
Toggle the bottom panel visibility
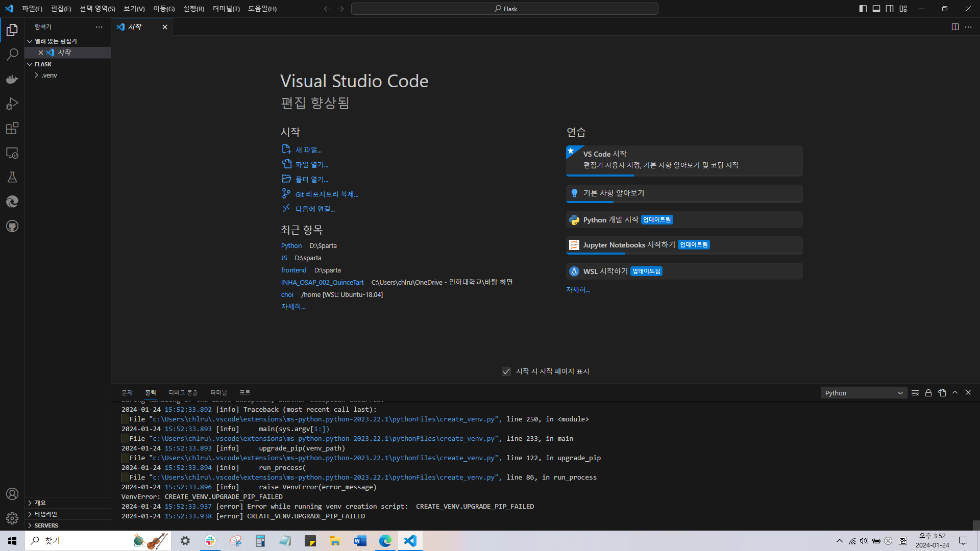[x=876, y=9]
